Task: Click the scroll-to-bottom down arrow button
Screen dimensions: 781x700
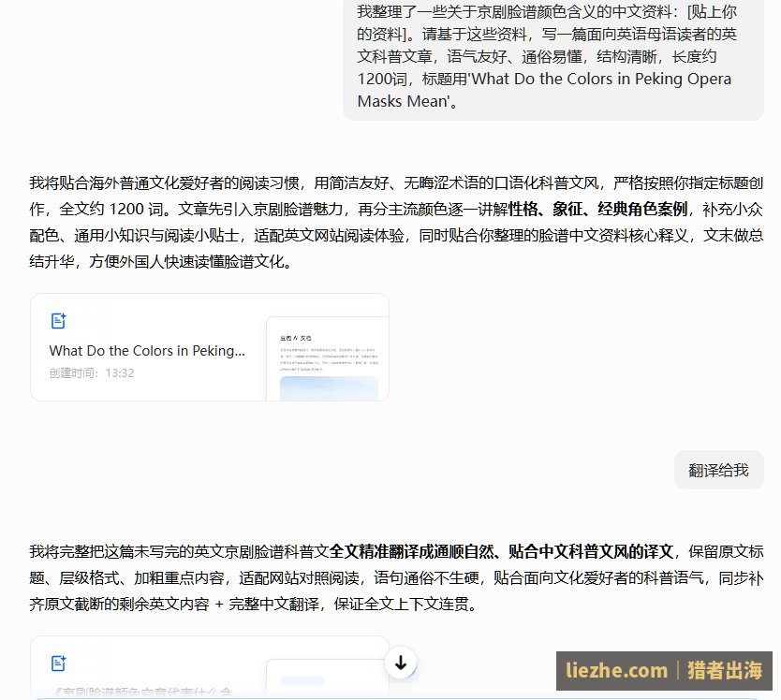Action: (x=401, y=664)
